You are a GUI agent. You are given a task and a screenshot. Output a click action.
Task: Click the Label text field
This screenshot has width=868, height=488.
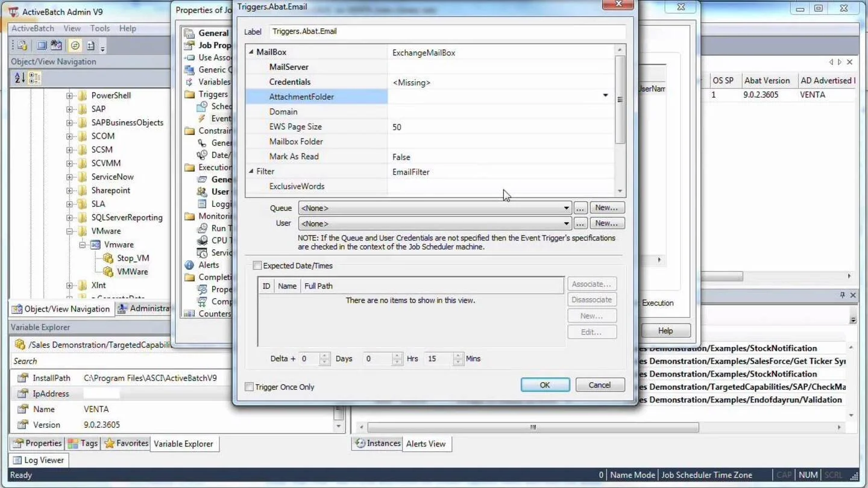pos(447,31)
